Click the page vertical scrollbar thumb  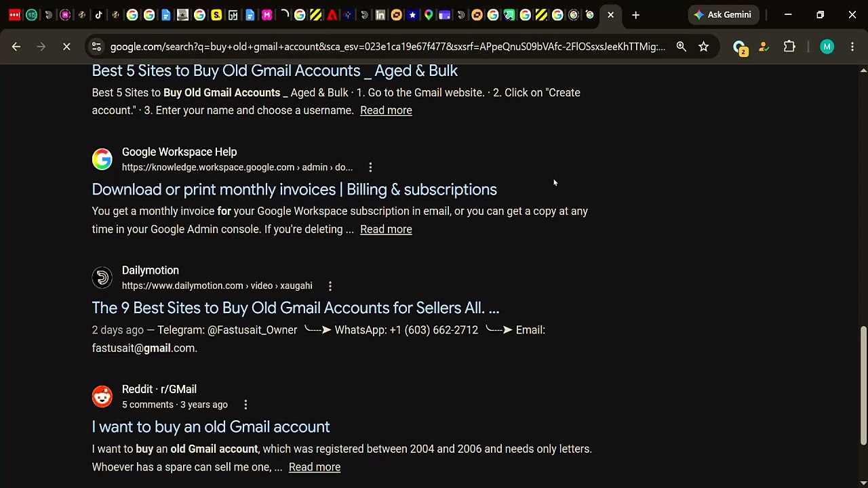click(863, 386)
